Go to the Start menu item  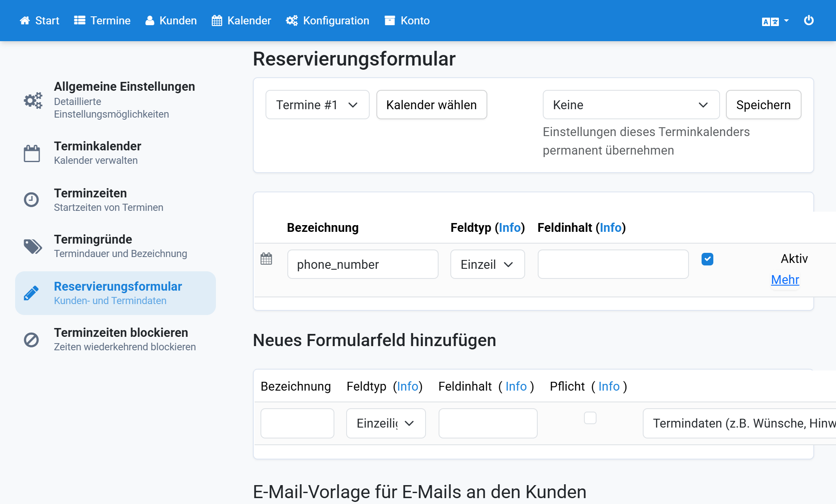point(39,21)
